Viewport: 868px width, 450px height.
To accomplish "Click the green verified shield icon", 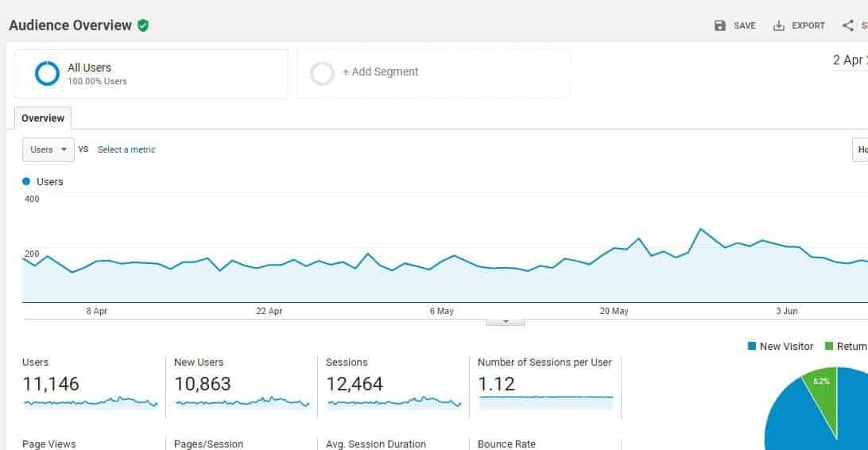I will (x=143, y=25).
